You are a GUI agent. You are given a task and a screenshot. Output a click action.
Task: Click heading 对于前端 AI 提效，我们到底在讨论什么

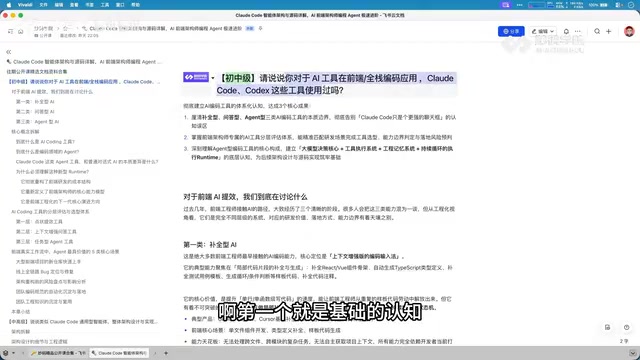point(245,197)
